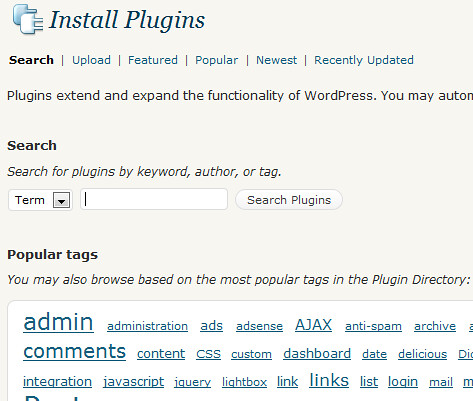Viewport: 473px width, 401px height.
Task: Browse plugins tagged dashboard
Action: 317,353
